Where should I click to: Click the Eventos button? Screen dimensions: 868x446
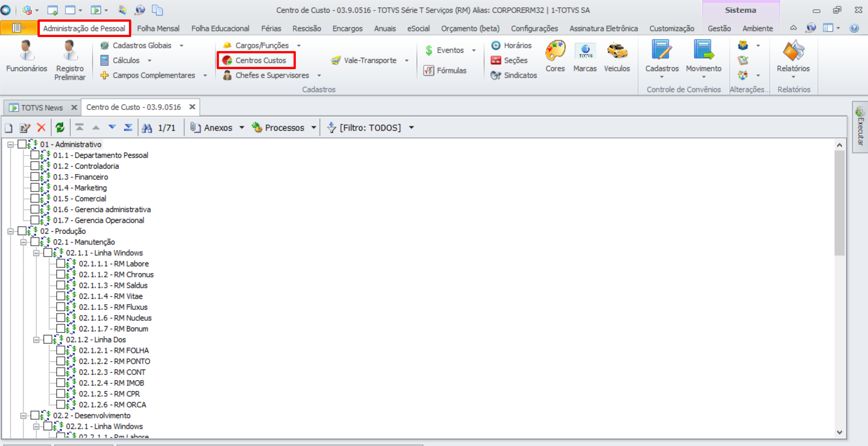click(445, 50)
